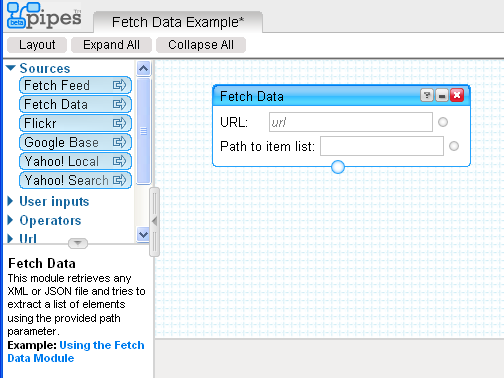Select the Yahoo! Local source module
The image size is (504, 378).
75,161
